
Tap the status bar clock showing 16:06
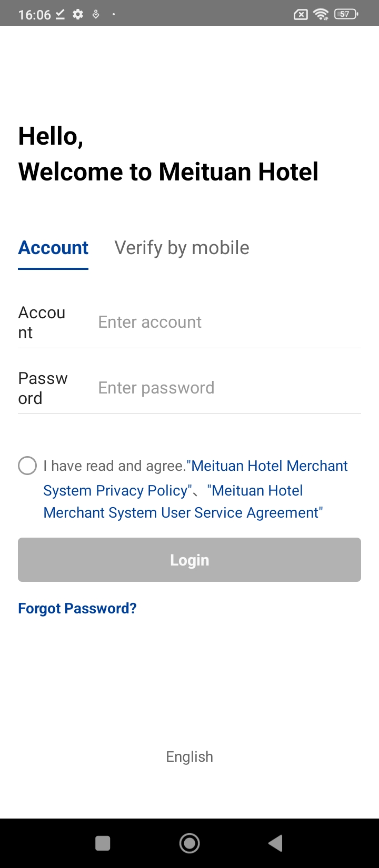[x=35, y=15]
